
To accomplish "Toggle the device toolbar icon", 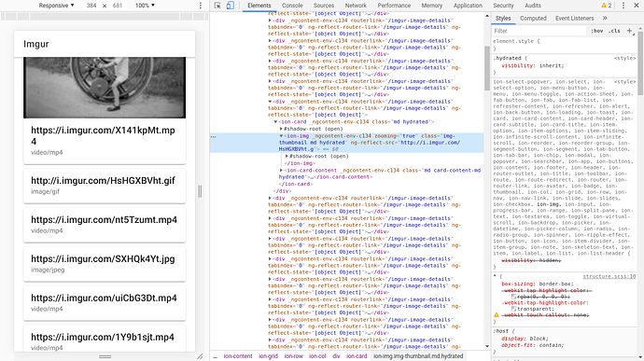I will pos(230,6).
